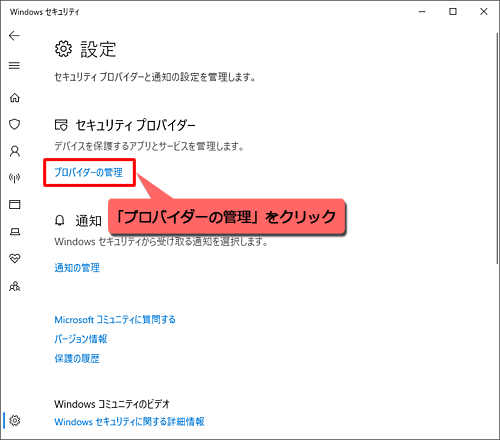Open the Settings gear in sidebar
500x440 pixels.
click(15, 421)
